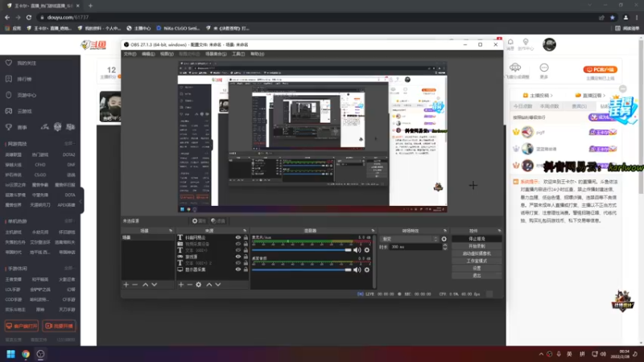Open cloud gaming gamepad icon in sidebar
The height and width of the screenshot is (362, 644).
9,111
